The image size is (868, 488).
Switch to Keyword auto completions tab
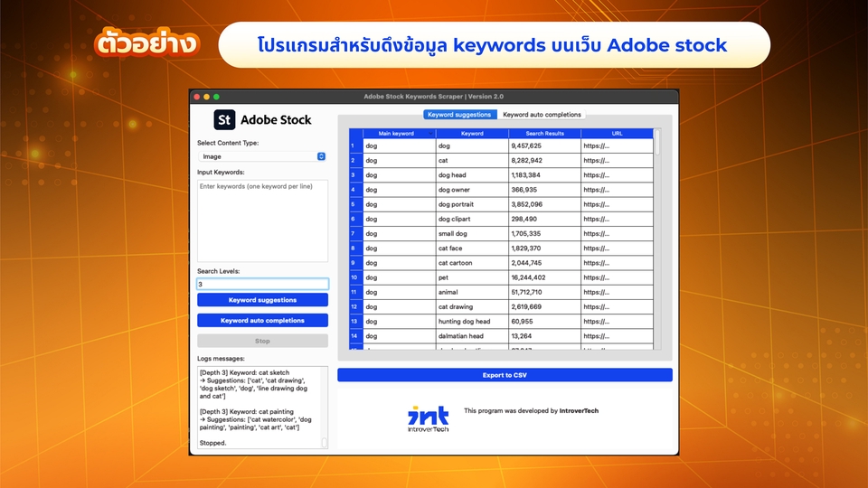542,115
